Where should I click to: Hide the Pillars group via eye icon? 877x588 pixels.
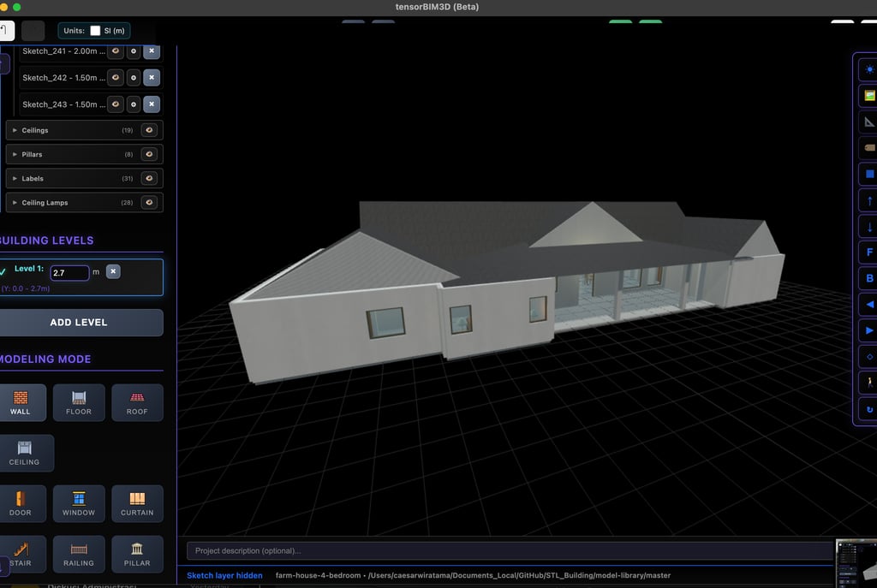[149, 154]
